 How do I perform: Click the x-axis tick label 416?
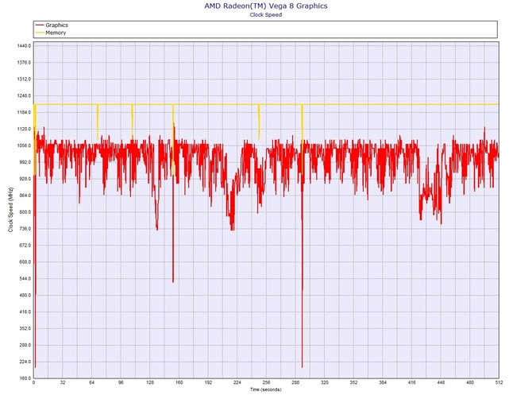click(x=412, y=382)
